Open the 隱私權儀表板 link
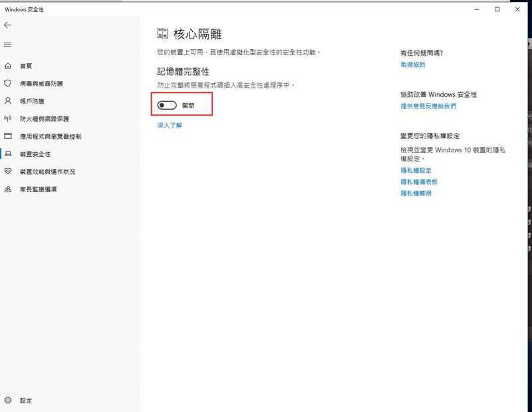The width and height of the screenshot is (532, 412). click(419, 182)
